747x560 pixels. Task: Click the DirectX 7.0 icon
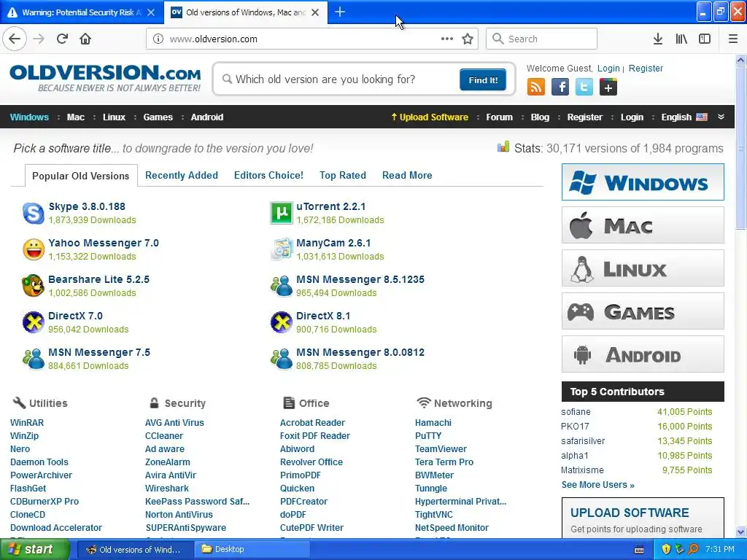pyautogui.click(x=34, y=322)
